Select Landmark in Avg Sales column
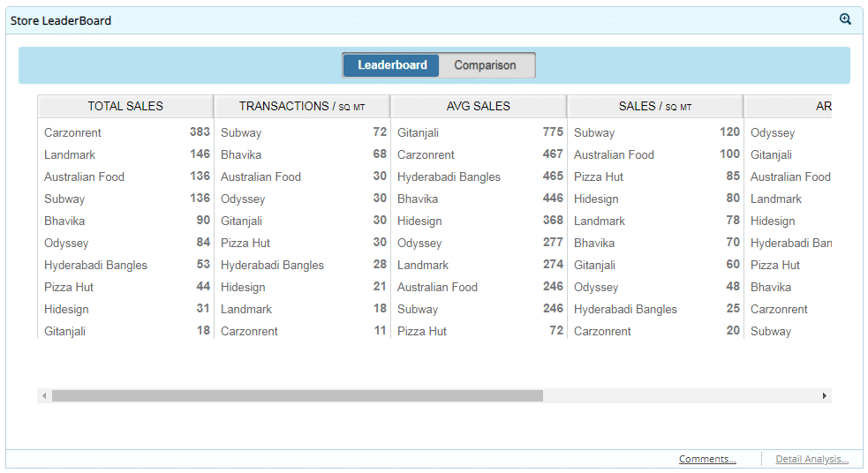 pyautogui.click(x=423, y=266)
